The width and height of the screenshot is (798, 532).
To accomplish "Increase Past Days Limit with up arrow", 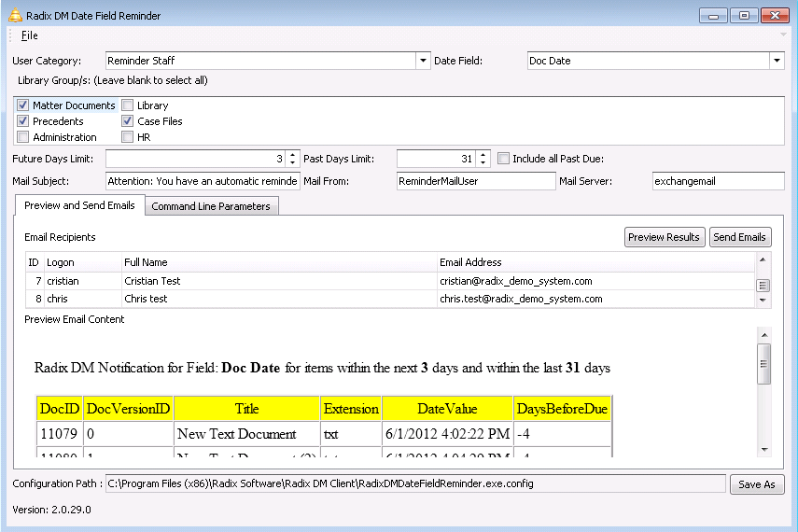I will pyautogui.click(x=483, y=155).
